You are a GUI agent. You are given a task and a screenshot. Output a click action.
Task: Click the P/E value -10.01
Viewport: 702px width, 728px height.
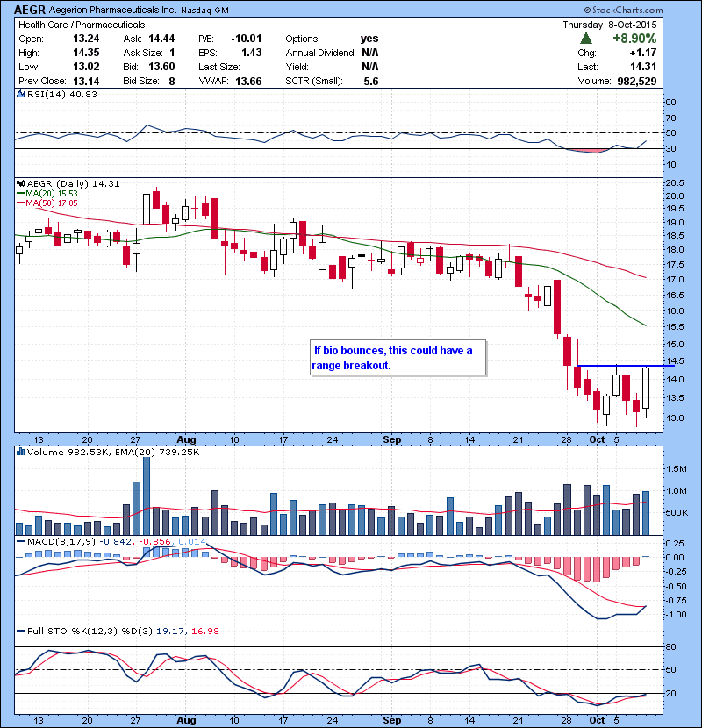(x=247, y=39)
